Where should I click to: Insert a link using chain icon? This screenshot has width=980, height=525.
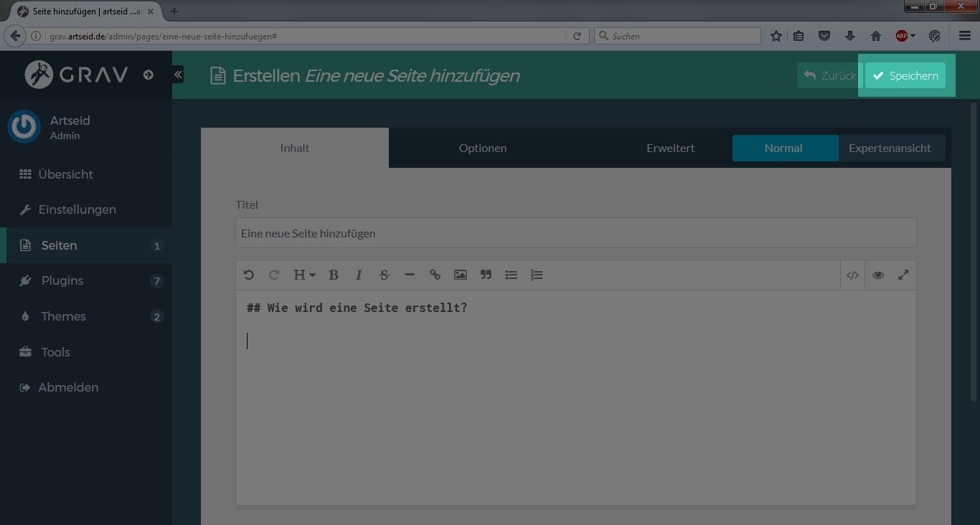(x=435, y=275)
